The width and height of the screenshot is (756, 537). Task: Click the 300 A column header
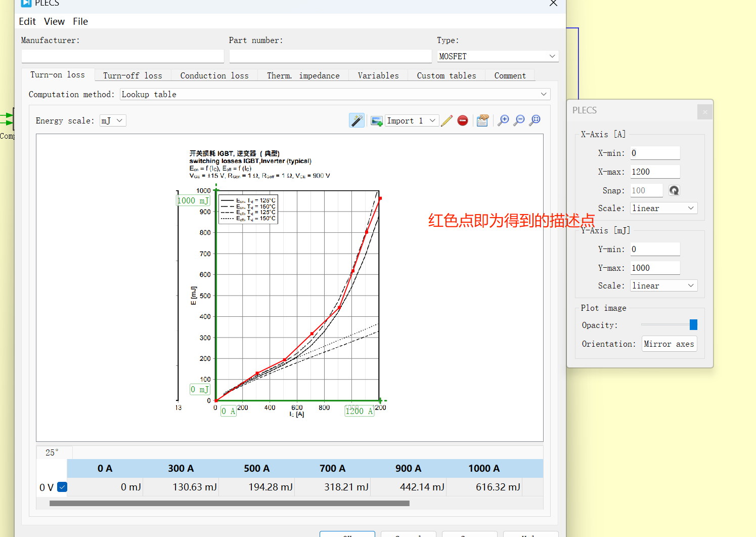pyautogui.click(x=181, y=468)
